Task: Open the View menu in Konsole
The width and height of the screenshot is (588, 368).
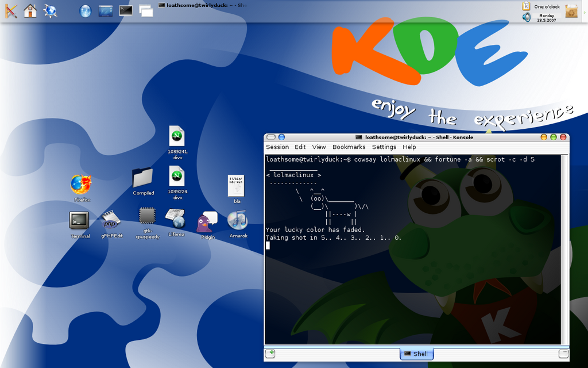Action: point(319,147)
